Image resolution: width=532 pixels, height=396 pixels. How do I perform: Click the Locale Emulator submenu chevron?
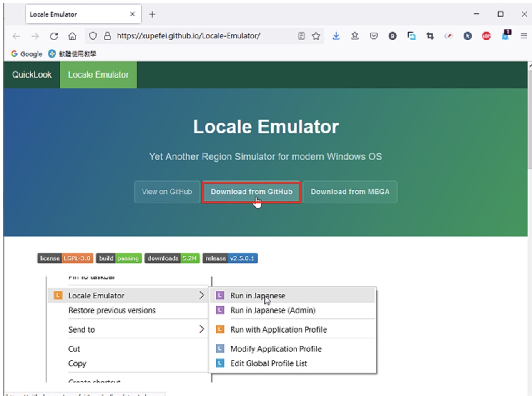click(x=201, y=296)
